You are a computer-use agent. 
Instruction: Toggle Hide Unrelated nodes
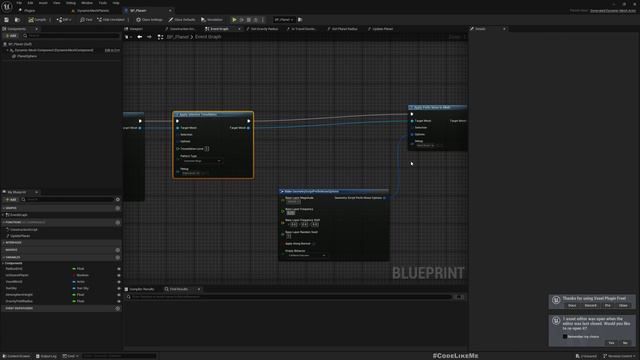coord(111,20)
